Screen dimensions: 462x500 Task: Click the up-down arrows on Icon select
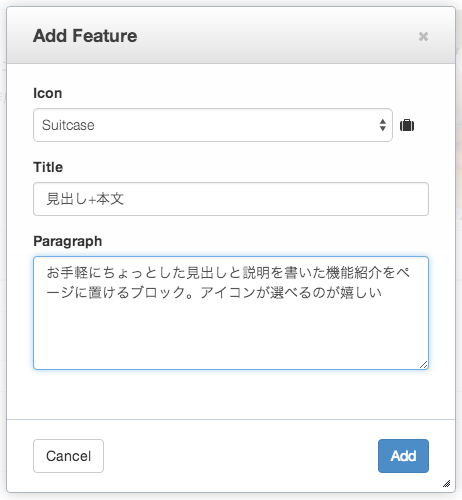(383, 125)
